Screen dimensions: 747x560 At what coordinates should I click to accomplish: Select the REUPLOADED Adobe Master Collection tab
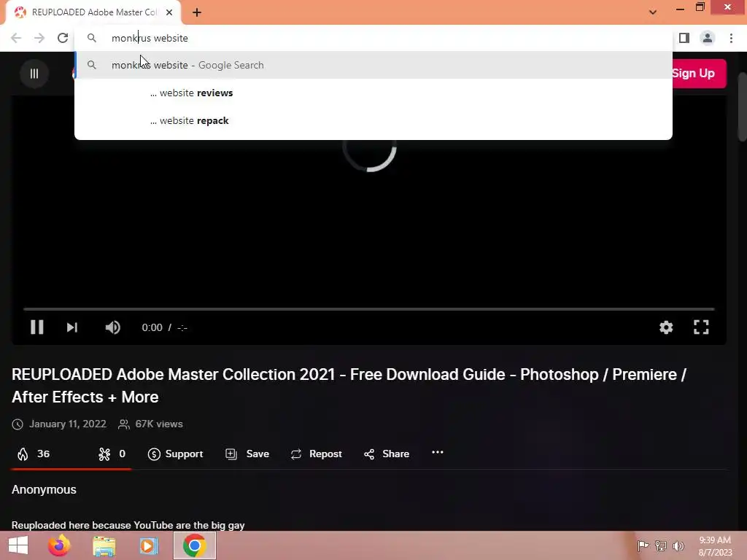(x=93, y=12)
